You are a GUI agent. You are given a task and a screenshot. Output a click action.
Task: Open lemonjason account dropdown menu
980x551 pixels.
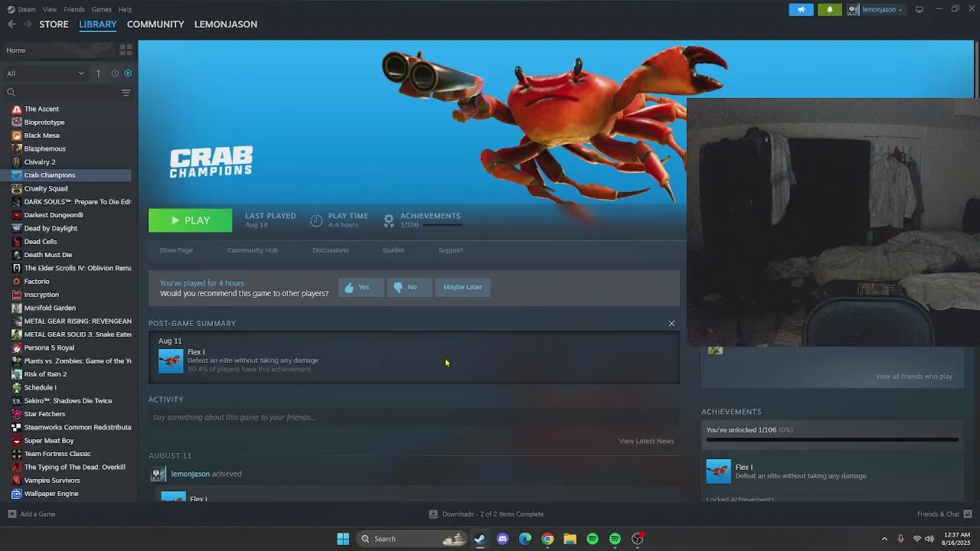pos(876,9)
